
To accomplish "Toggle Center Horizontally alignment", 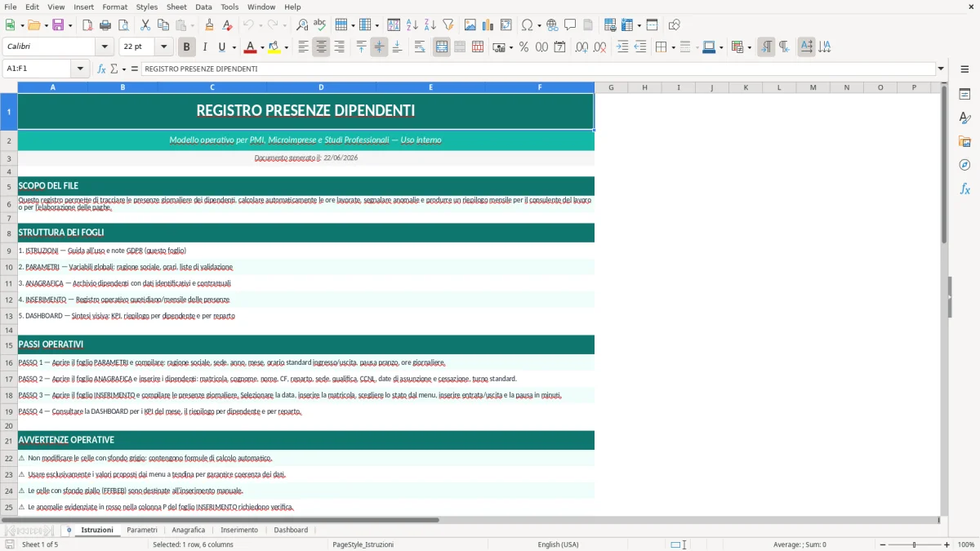I will tap(322, 47).
